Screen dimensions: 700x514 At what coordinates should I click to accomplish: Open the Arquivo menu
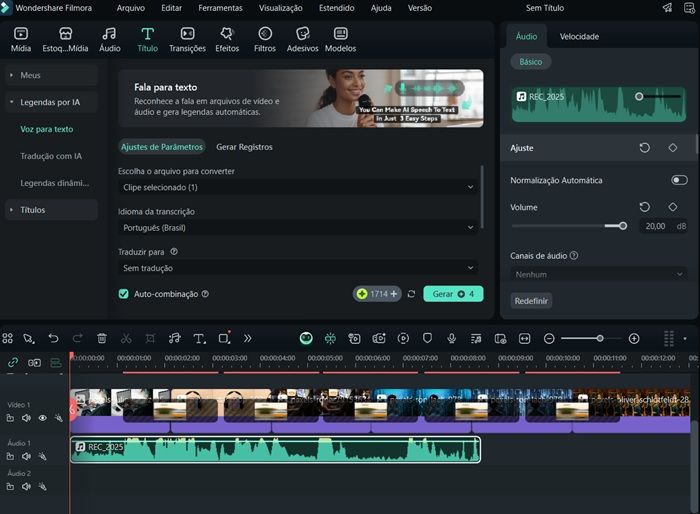pyautogui.click(x=131, y=8)
